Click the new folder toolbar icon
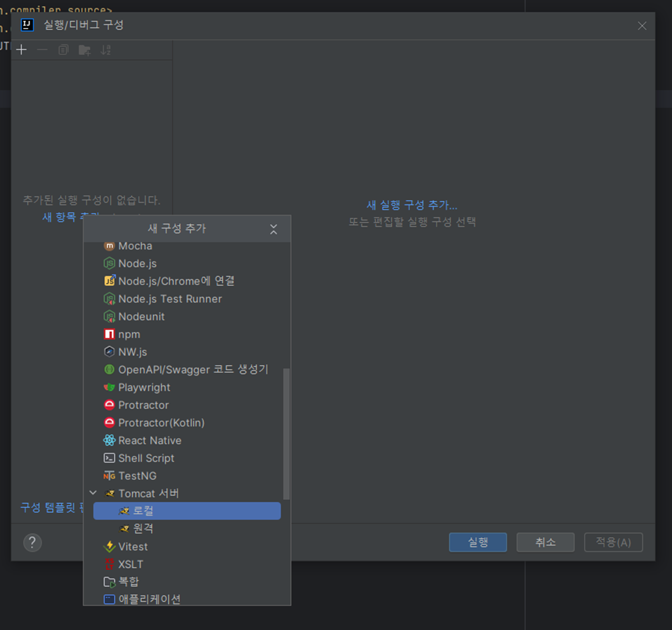The image size is (672, 630). (x=85, y=50)
